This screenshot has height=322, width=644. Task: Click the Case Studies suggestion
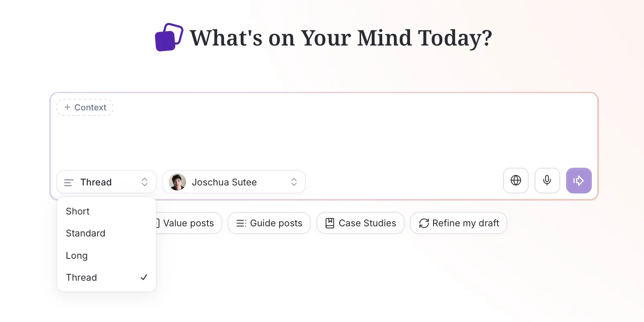360,223
